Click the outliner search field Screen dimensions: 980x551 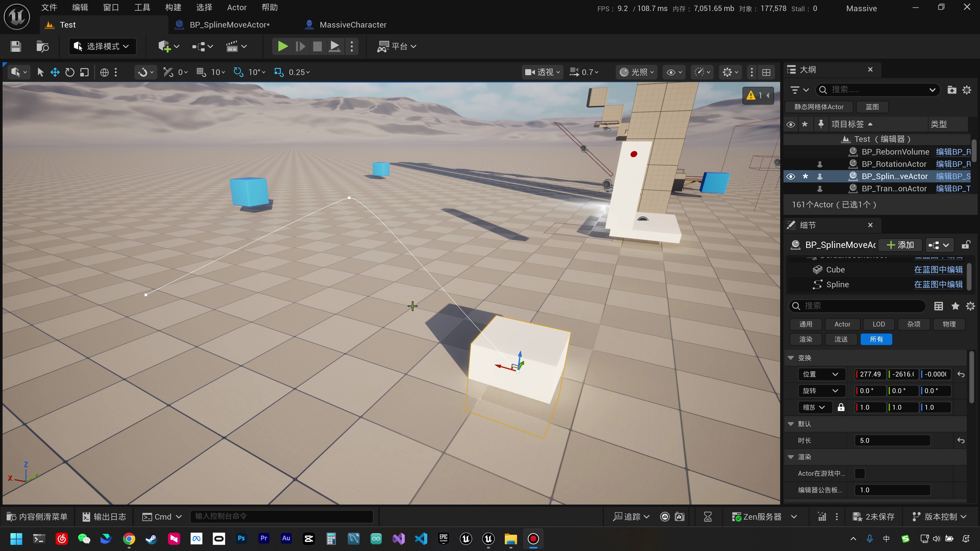click(x=878, y=90)
